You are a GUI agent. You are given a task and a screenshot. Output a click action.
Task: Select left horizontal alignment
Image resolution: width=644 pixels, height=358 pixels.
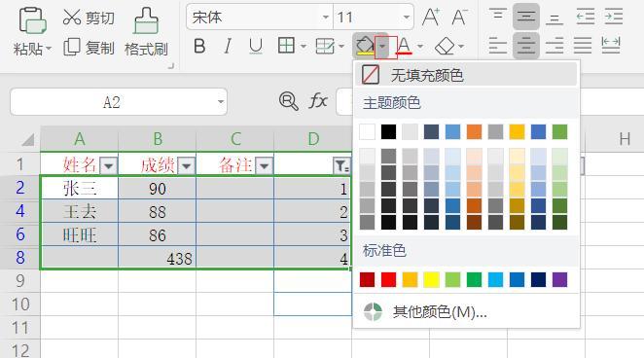click(497, 45)
